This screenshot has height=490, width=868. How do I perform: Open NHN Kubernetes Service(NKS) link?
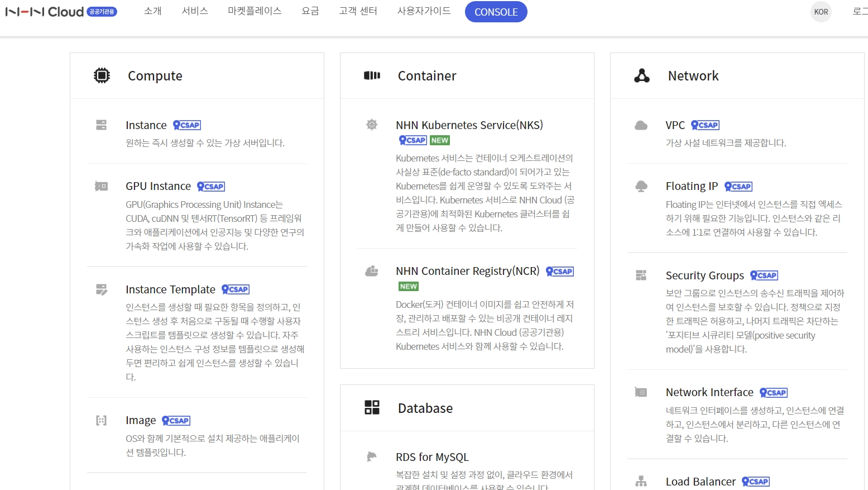[469, 125]
